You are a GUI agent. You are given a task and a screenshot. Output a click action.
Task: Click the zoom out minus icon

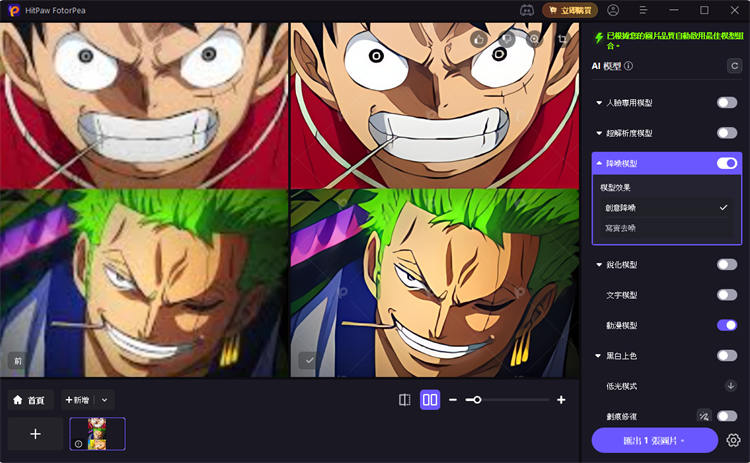click(453, 400)
